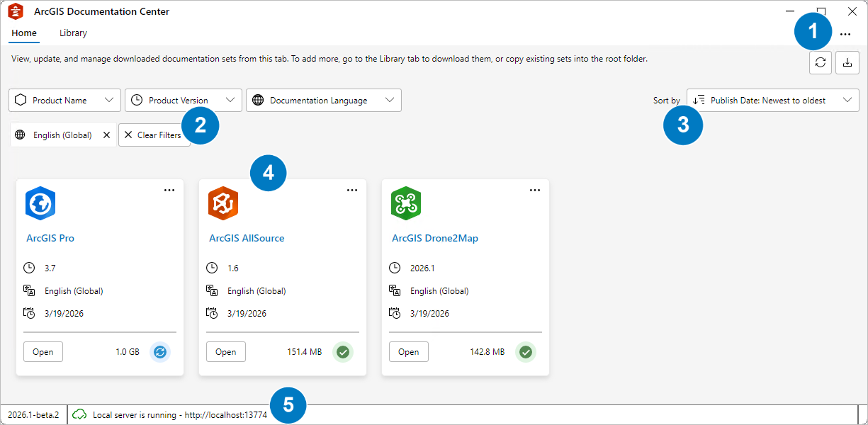The height and width of the screenshot is (425, 868).
Task: Click the ArcGIS Pro product icon
Action: (40, 205)
